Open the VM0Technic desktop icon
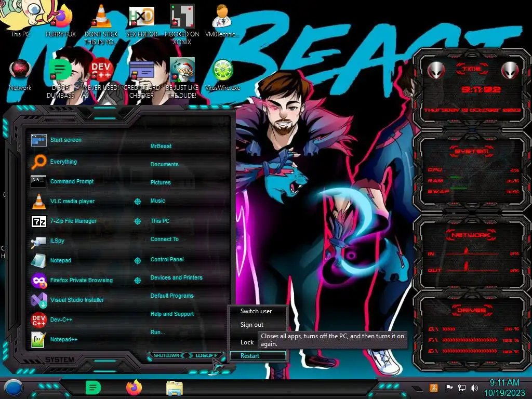The width and height of the screenshot is (532, 399). pos(222,21)
